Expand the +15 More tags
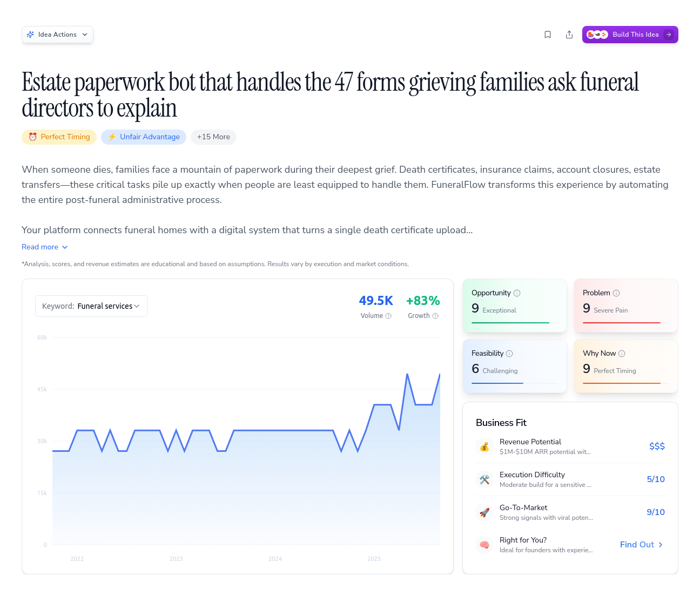The height and width of the screenshot is (596, 700). coord(213,137)
